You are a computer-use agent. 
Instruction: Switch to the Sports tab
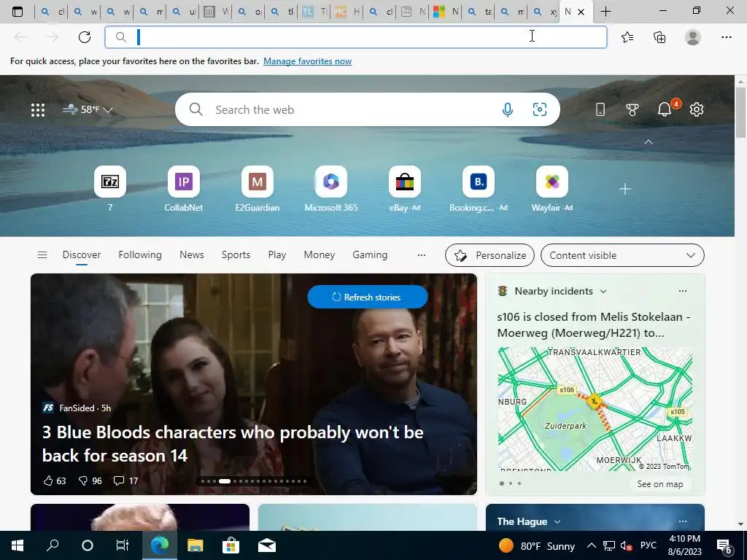tap(236, 254)
